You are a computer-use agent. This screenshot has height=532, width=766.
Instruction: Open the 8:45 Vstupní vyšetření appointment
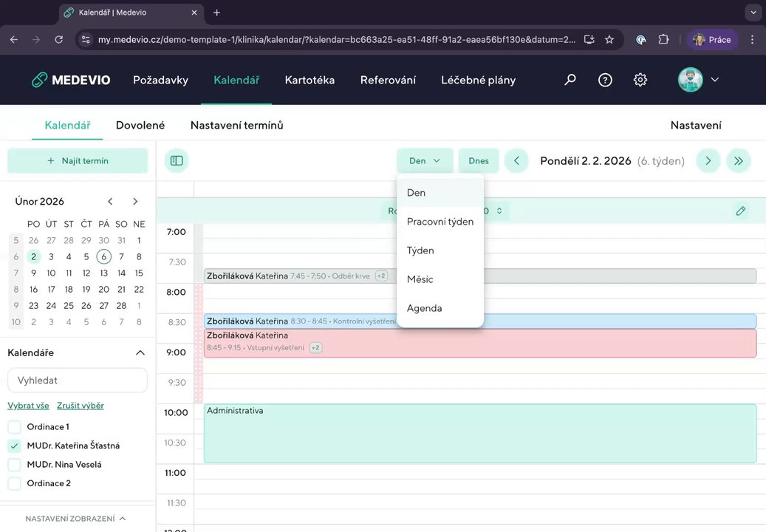click(479, 343)
